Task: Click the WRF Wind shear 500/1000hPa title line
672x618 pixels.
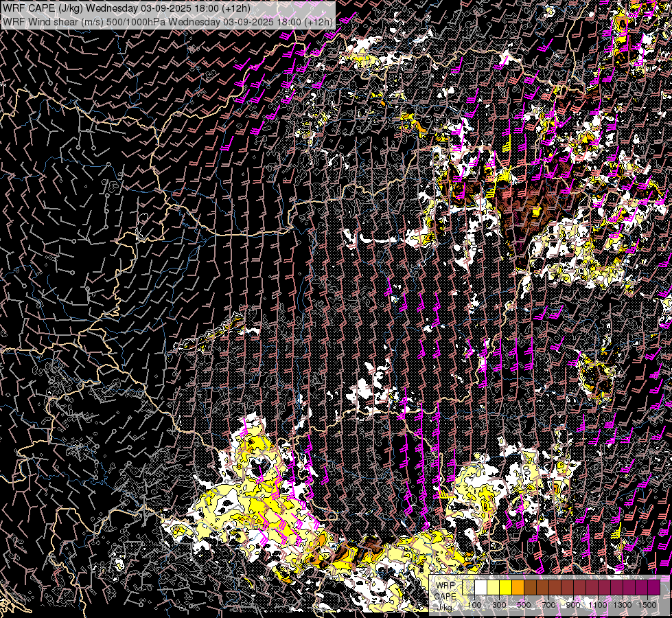Action: pos(167,21)
